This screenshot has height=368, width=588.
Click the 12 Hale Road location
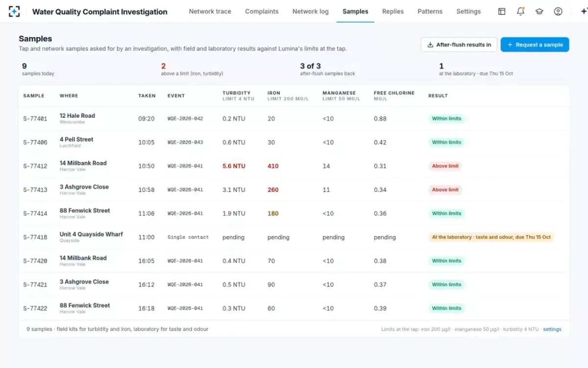tap(77, 116)
